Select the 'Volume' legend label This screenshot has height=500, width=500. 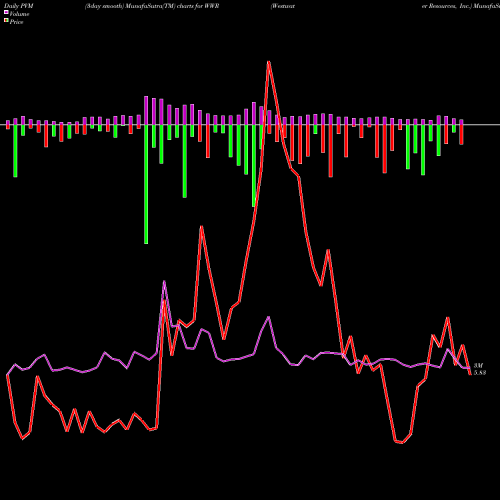click(x=19, y=14)
